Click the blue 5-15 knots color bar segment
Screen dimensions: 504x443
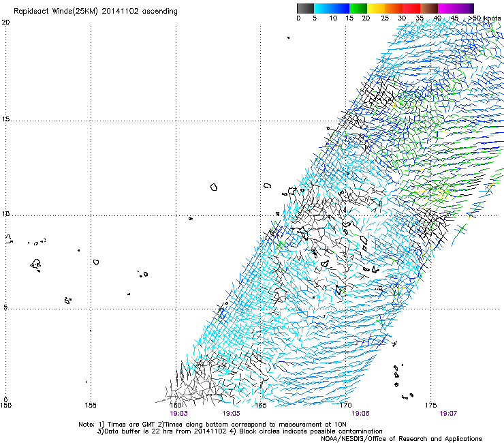332,8
